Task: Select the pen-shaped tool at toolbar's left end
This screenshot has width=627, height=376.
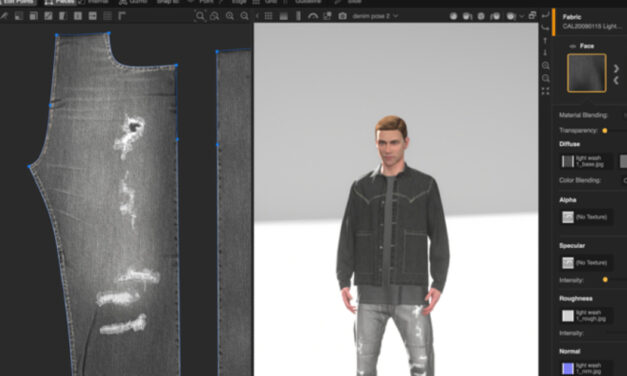Action: (x=4, y=16)
